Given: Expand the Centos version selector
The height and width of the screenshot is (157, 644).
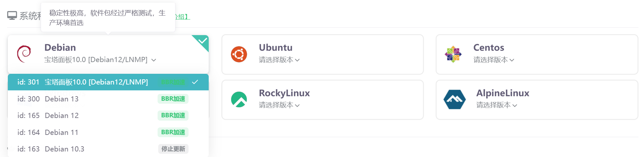Looking at the screenshot, I should point(494,60).
